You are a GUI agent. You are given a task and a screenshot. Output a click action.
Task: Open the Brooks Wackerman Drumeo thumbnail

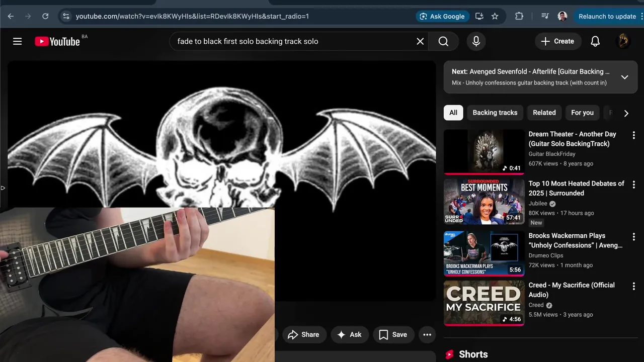pyautogui.click(x=484, y=254)
